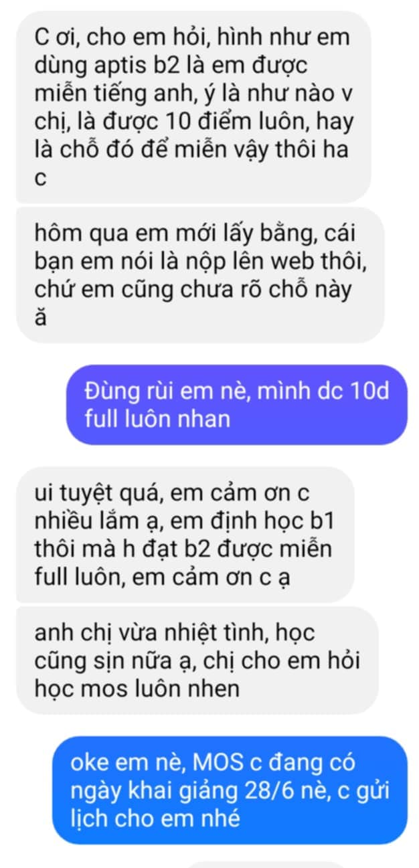419x868 pixels.
Task: Tap the message starting "C ơi, cho em hỏi"
Action: point(193,107)
